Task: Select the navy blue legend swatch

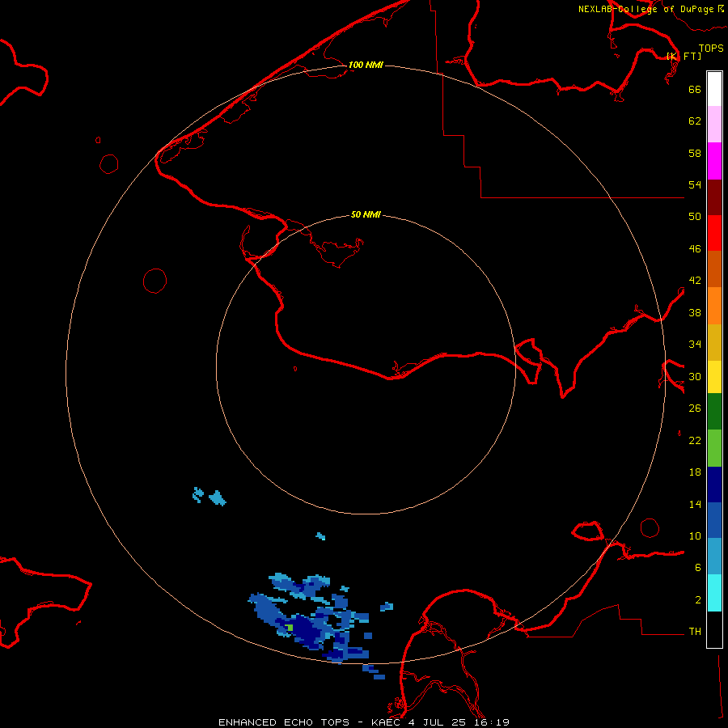Action: coord(714,485)
